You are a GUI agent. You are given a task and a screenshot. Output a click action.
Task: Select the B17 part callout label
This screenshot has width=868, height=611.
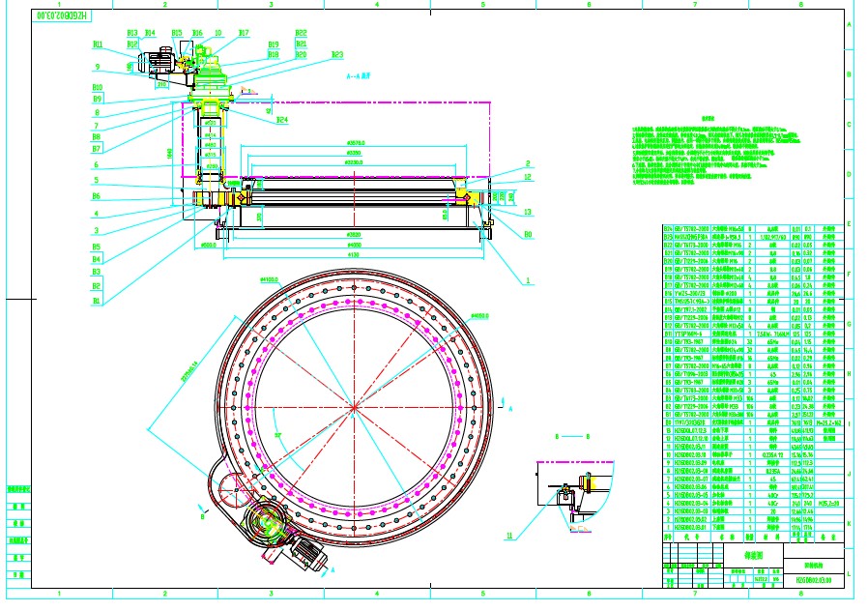tap(244, 33)
